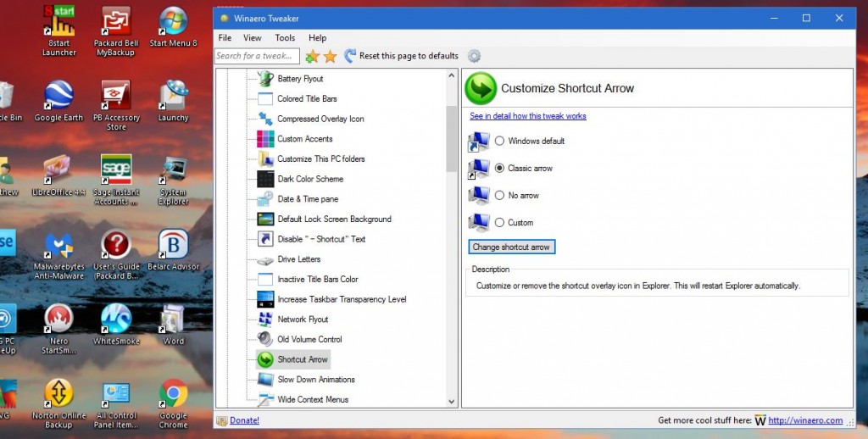Click the tree list scrollbar thumb

pyautogui.click(x=452, y=139)
